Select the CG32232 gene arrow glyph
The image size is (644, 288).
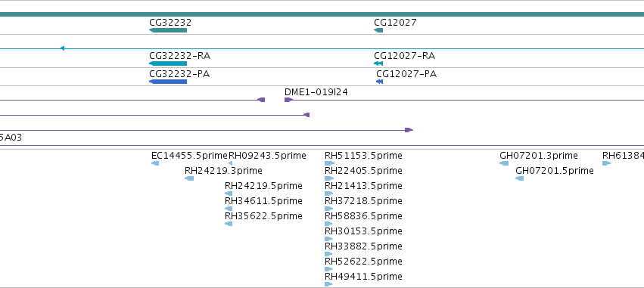pos(168,30)
